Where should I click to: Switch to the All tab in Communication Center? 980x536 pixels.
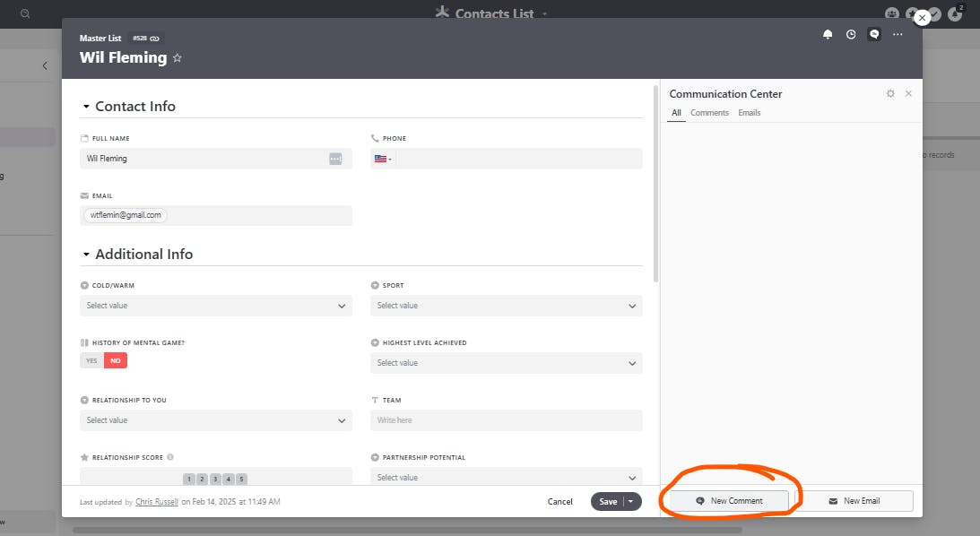click(676, 113)
